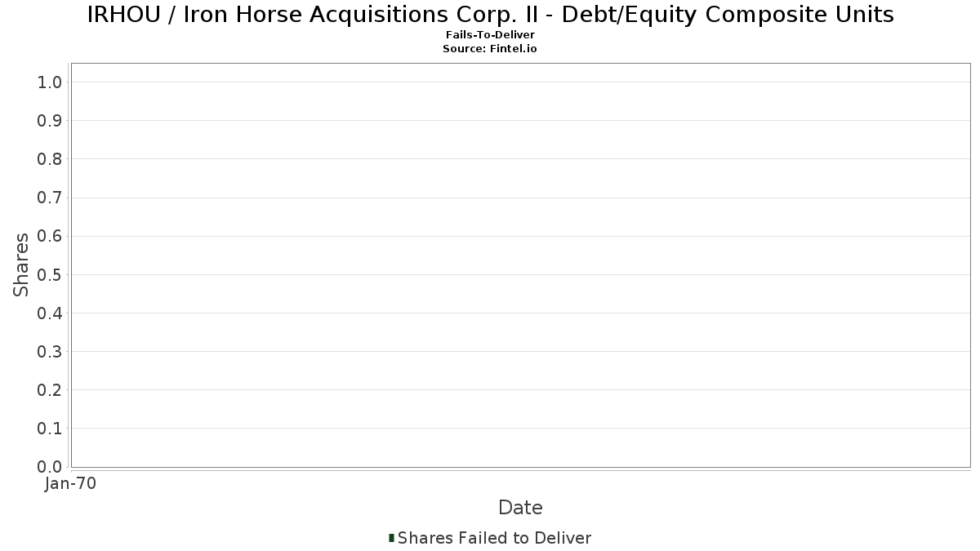Click the 1.0 y-axis label
The width and height of the screenshot is (980, 551).
(50, 82)
